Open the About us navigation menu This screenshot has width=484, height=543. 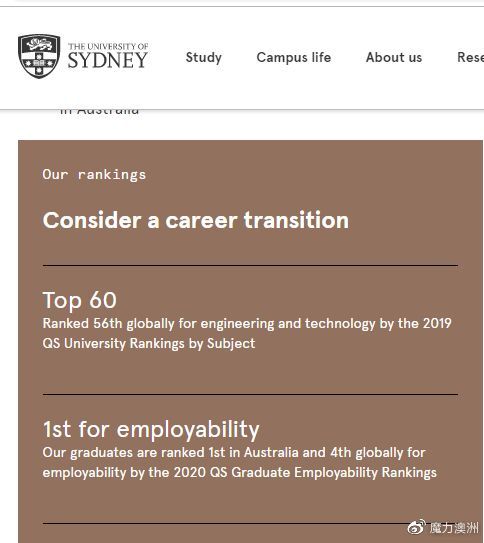[x=394, y=57]
